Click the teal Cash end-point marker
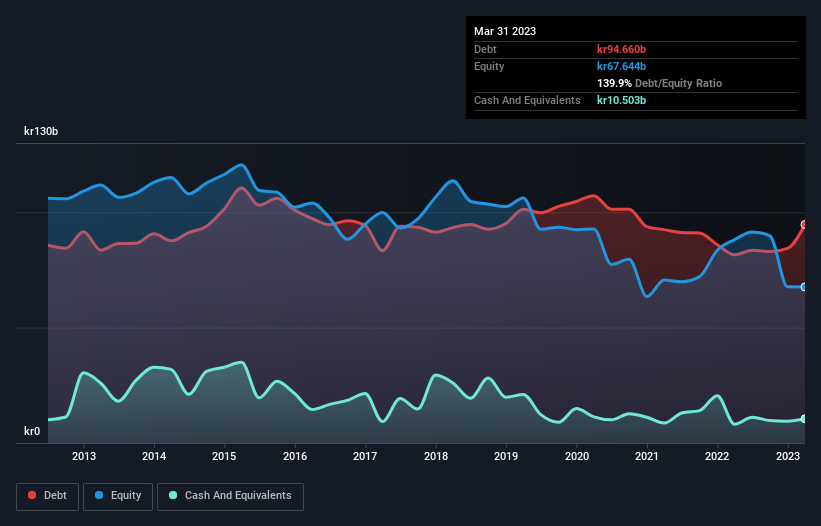 click(804, 419)
